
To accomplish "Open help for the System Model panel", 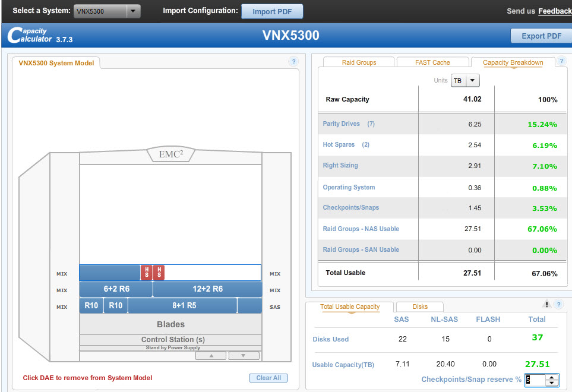I will click(x=293, y=61).
